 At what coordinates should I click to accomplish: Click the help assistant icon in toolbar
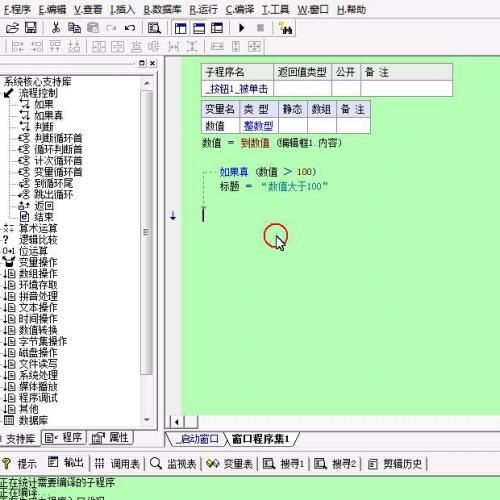coord(285,28)
